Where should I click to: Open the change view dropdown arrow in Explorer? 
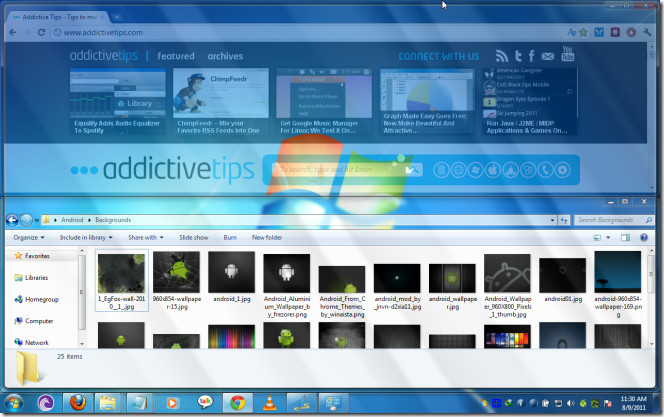(608, 237)
